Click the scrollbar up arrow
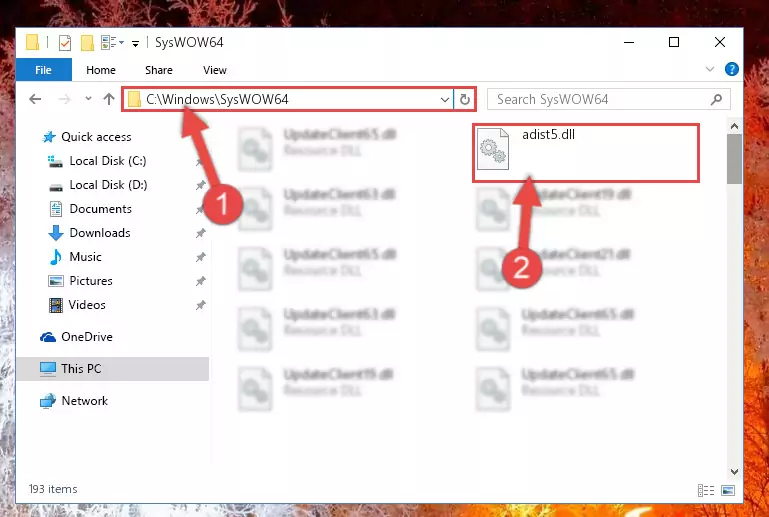The height and width of the screenshot is (517, 769). click(734, 127)
